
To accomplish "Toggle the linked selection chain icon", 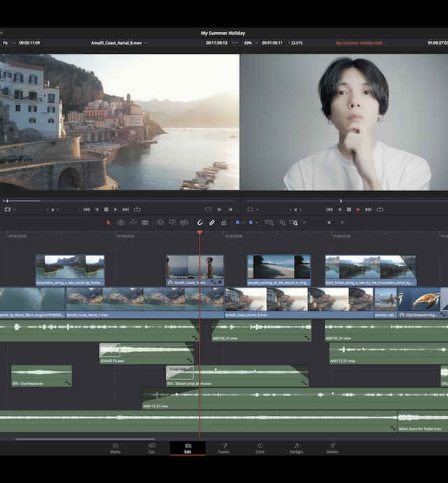I will [211, 223].
